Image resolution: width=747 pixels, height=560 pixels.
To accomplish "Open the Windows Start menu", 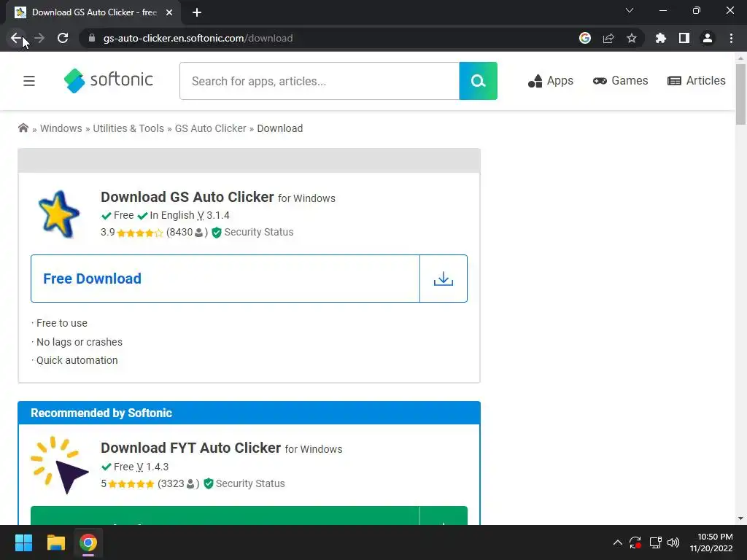I will [23, 542].
